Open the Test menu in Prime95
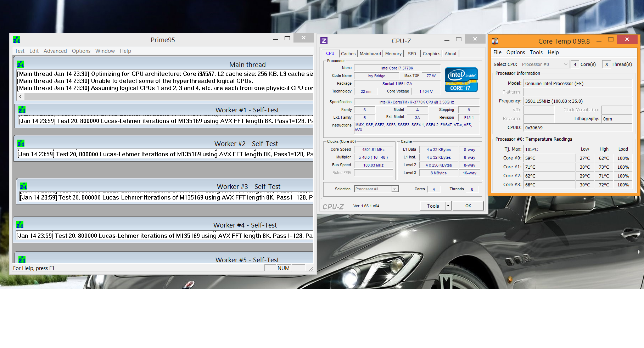The image size is (644, 348). point(19,51)
